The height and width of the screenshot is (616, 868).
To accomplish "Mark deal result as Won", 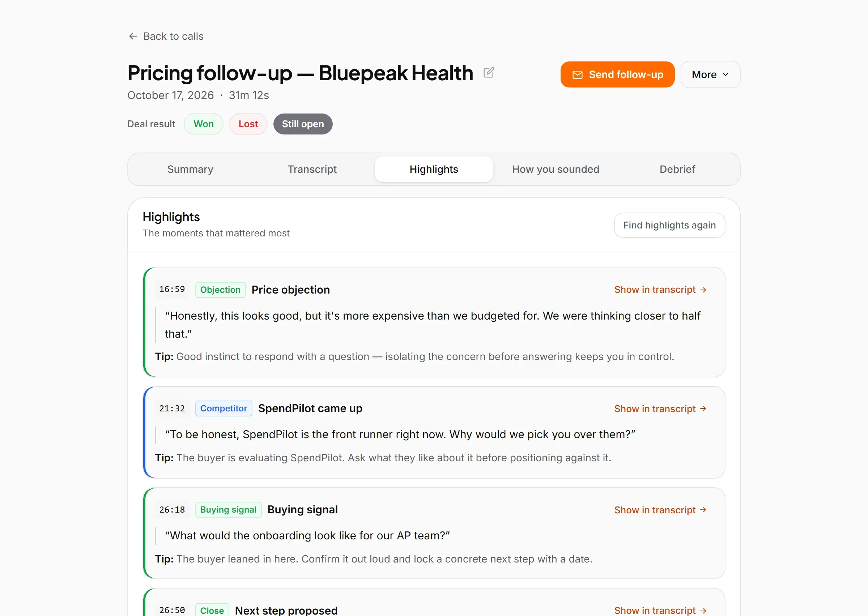I will (x=203, y=124).
